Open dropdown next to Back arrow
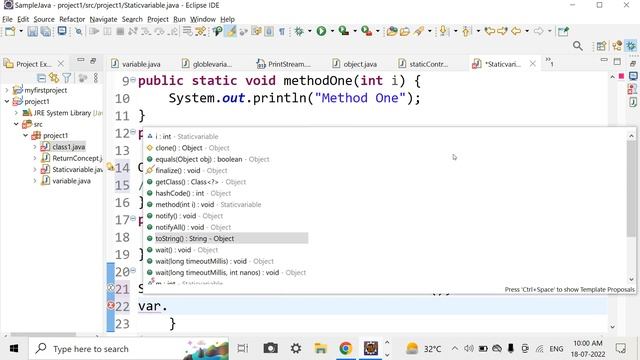 point(527,31)
